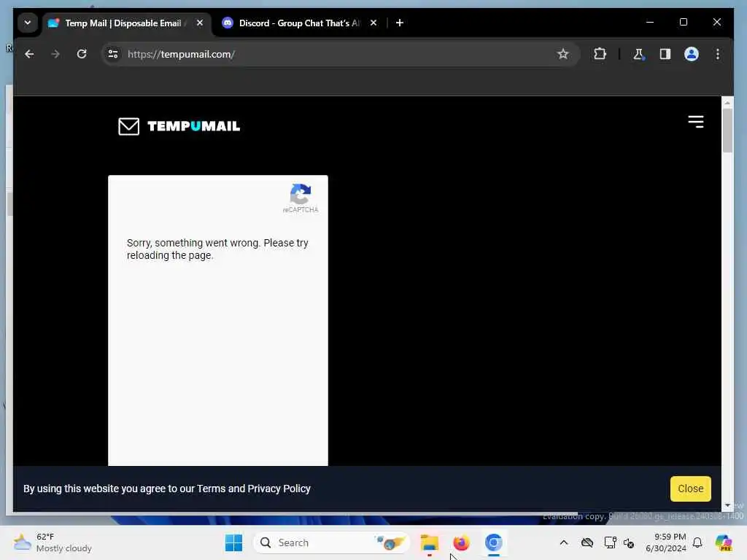Screen dimensions: 747x560
Task: Click the 'Sorry, something went wrong' message
Action: (x=217, y=249)
